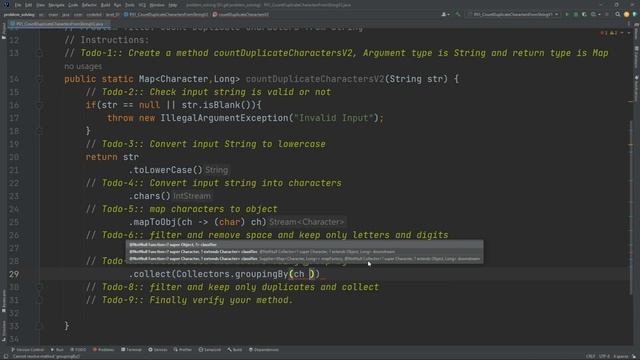Image resolution: width=640 pixels, height=360 pixels.
Task: Open the Refactor menu
Action: [x=89, y=5]
